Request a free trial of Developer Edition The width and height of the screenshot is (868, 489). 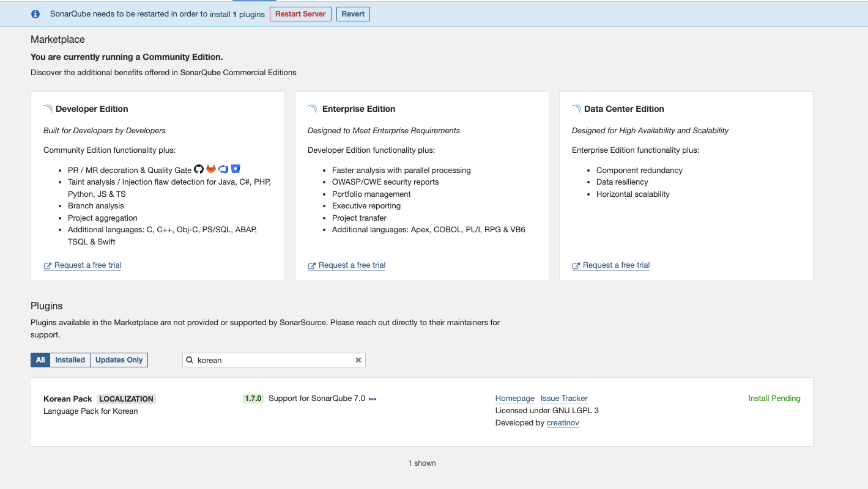88,265
